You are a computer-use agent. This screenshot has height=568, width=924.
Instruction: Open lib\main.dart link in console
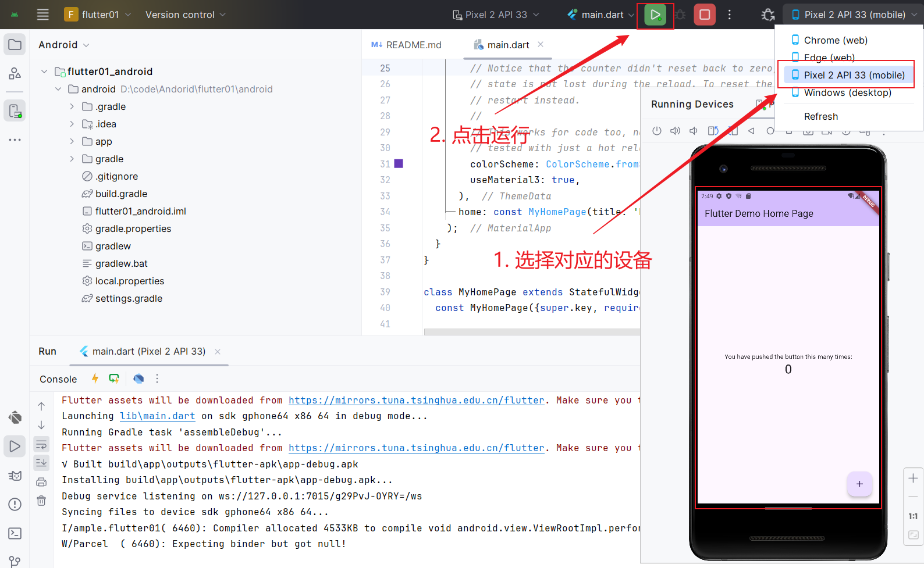click(x=158, y=416)
